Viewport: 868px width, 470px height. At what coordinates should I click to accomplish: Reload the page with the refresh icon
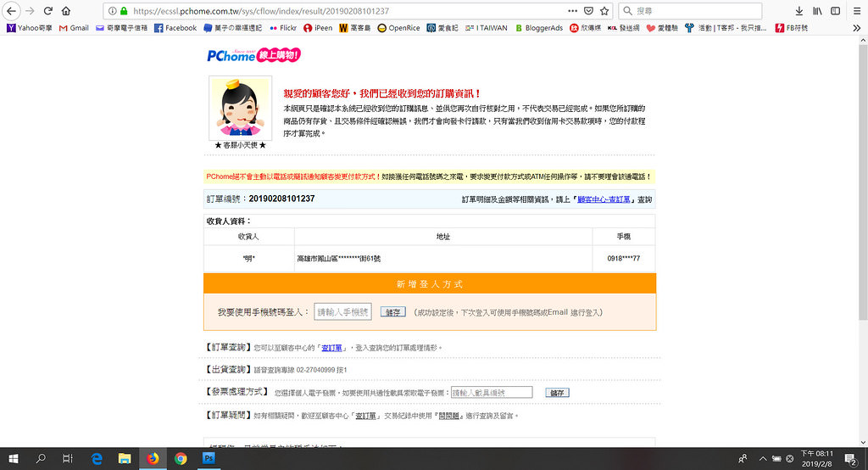(48, 10)
